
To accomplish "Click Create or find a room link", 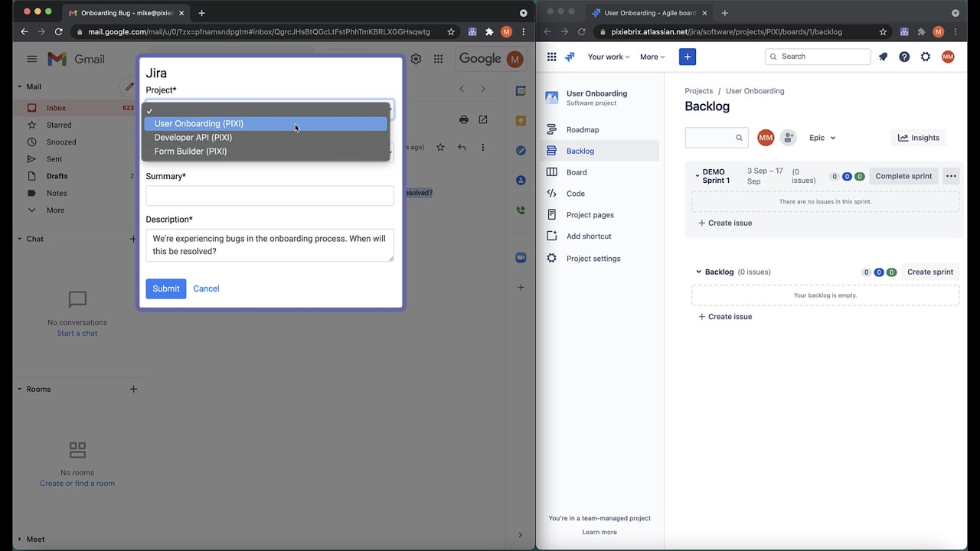I will (x=77, y=483).
